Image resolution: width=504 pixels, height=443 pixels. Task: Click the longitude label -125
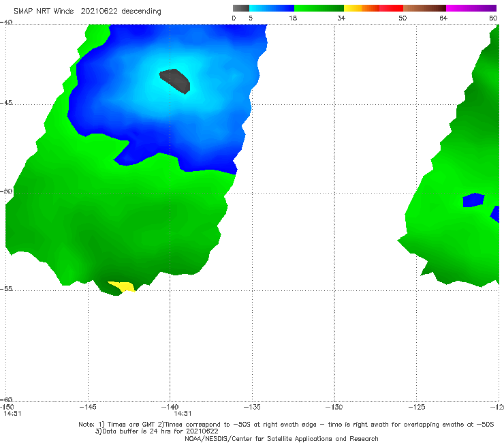(x=417, y=407)
